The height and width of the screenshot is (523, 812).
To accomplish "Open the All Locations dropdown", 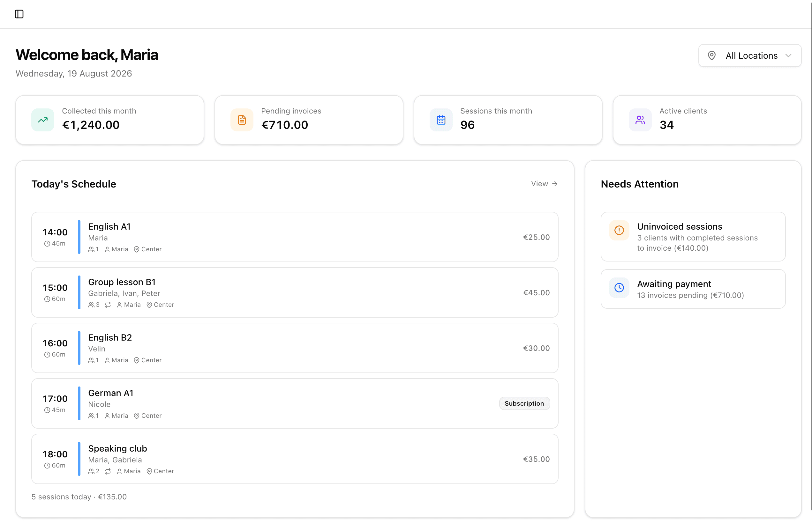I will pyautogui.click(x=749, y=55).
